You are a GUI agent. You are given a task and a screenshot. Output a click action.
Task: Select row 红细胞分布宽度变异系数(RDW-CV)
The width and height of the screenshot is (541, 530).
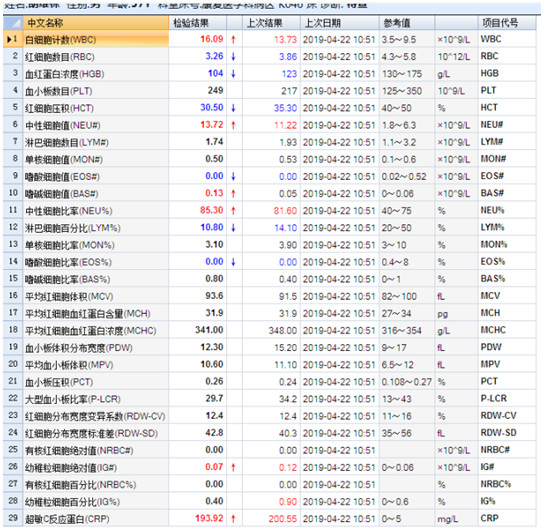[269, 416]
